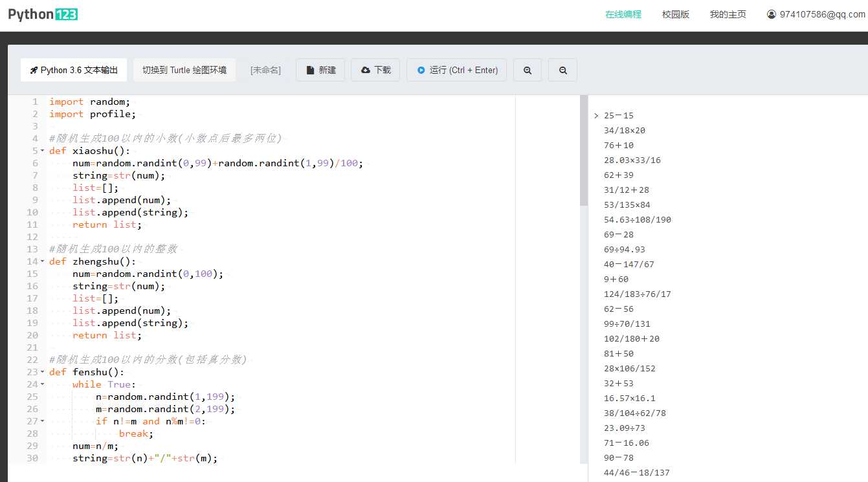Collapse if block at line 27

(x=42, y=421)
